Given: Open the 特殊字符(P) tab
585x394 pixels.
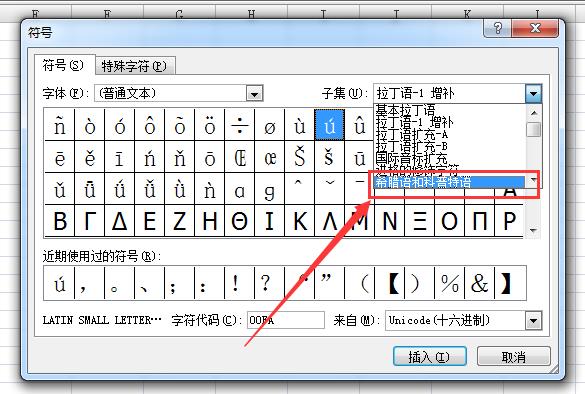Looking at the screenshot, I should 134,66.
